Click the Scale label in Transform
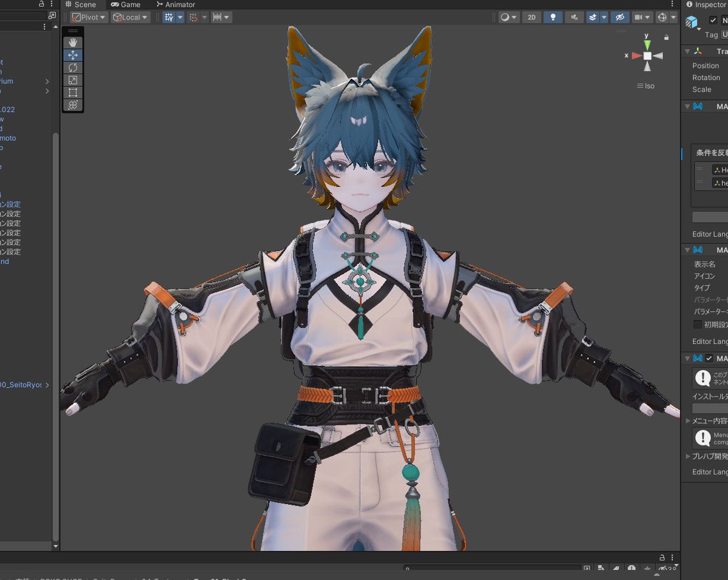 [x=701, y=89]
